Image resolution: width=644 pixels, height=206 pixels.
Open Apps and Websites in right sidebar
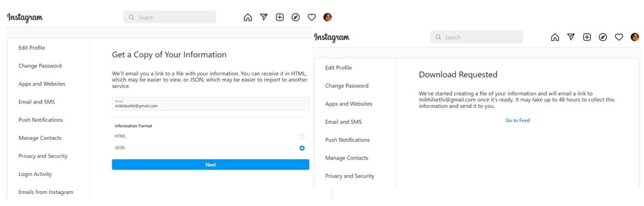[349, 104]
